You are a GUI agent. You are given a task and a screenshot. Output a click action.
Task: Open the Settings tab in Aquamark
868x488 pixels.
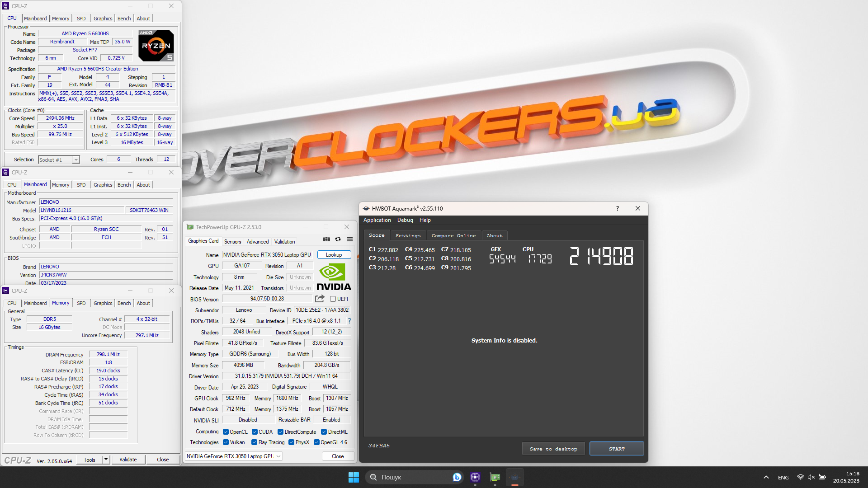pyautogui.click(x=408, y=235)
